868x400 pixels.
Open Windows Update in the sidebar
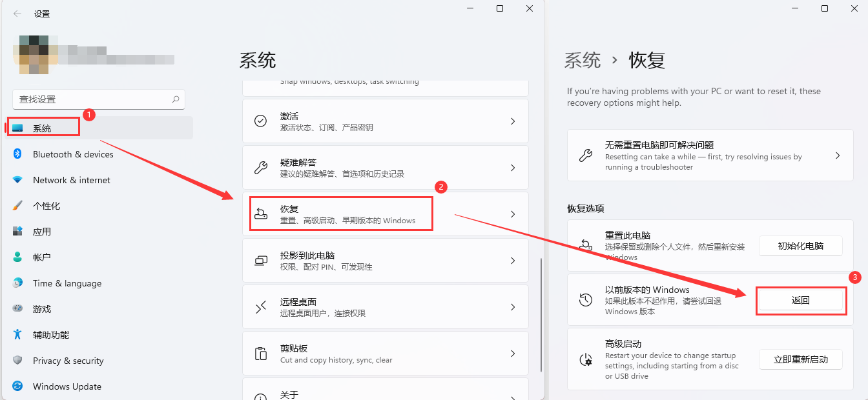point(67,386)
